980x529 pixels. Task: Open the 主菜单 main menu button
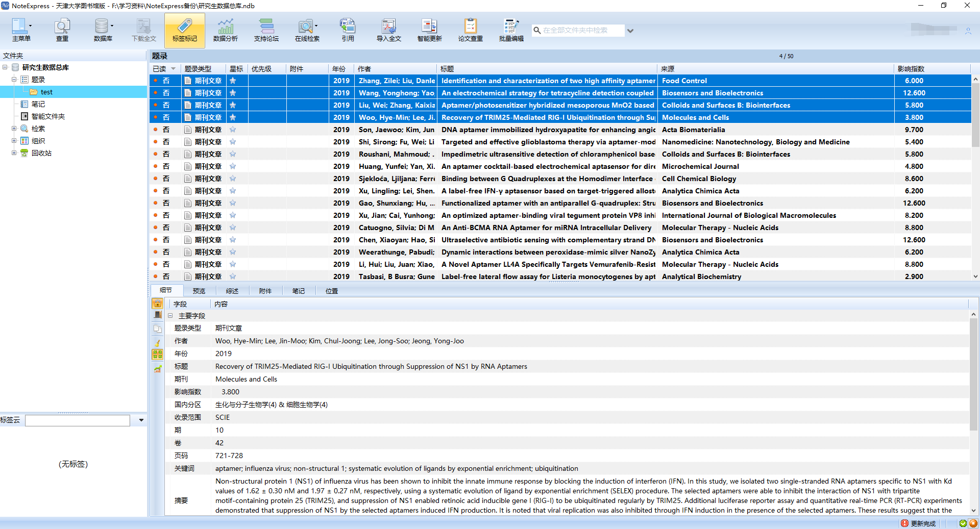pos(21,30)
